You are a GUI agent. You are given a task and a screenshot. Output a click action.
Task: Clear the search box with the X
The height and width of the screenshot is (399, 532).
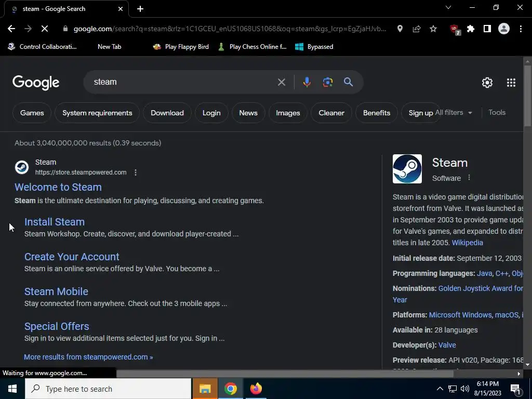pos(282,82)
